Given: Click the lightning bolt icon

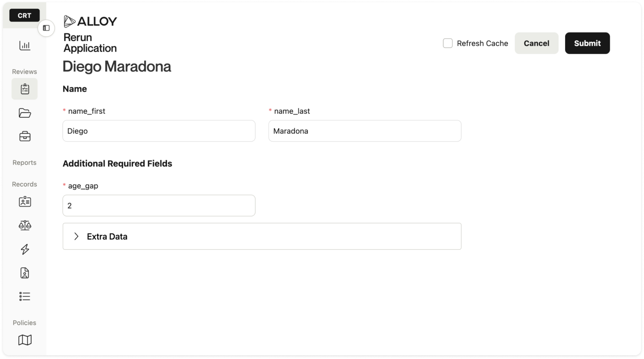Looking at the screenshot, I should [25, 249].
